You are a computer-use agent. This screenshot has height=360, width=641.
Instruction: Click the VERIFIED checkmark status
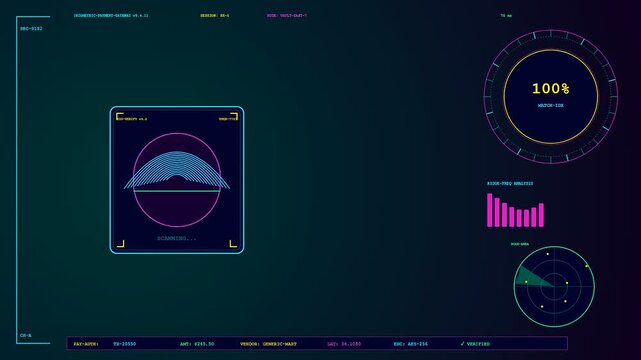[475, 344]
